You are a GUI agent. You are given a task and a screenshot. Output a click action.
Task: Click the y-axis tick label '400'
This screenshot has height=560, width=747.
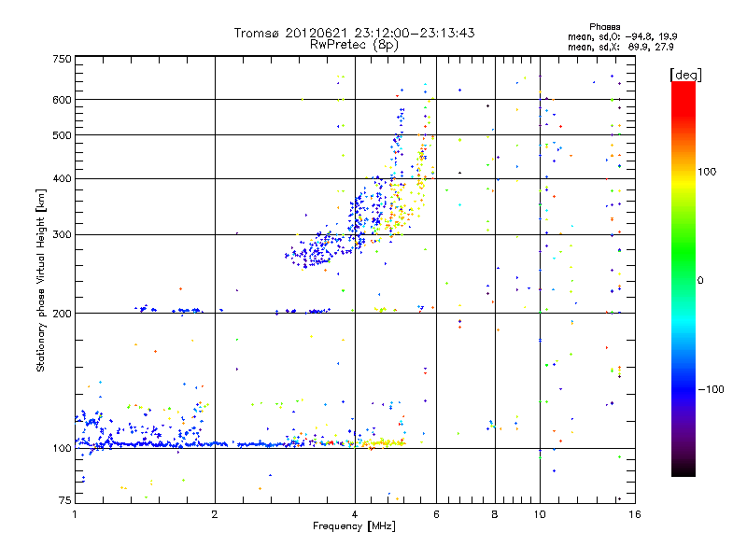(62, 179)
